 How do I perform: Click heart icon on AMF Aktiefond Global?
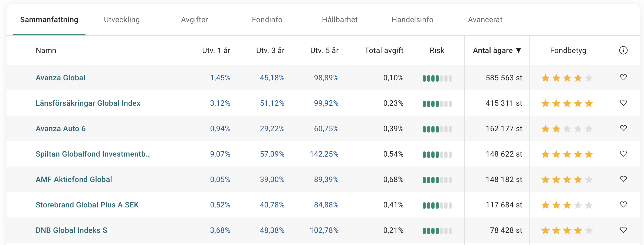click(x=623, y=179)
